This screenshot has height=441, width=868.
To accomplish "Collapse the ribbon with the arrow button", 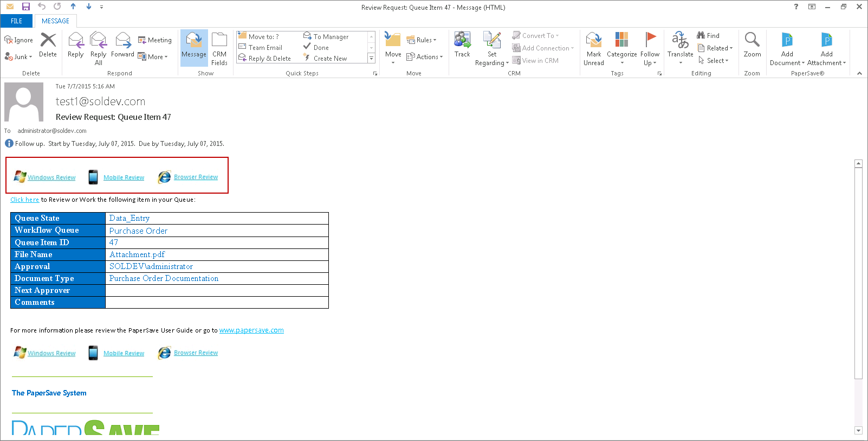I will 859,73.
